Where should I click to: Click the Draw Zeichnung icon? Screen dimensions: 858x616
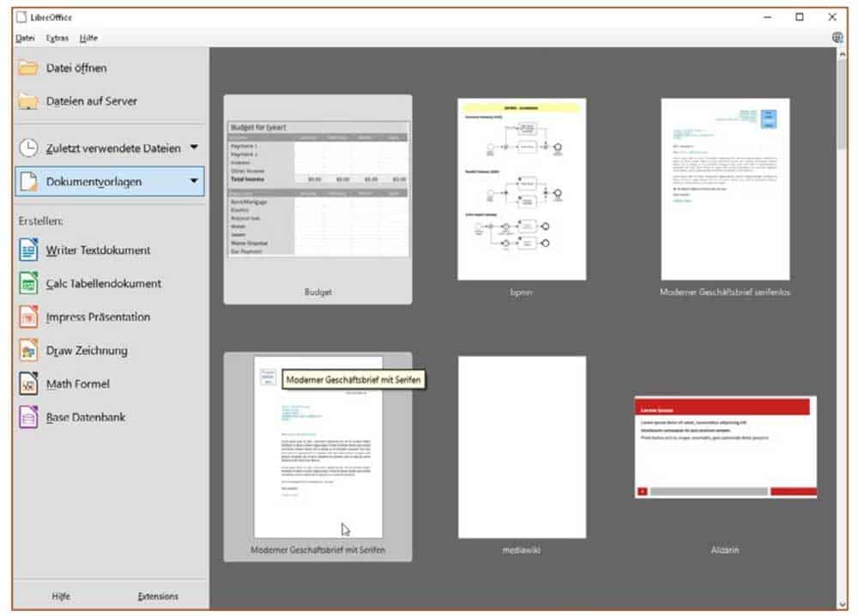pyautogui.click(x=28, y=350)
